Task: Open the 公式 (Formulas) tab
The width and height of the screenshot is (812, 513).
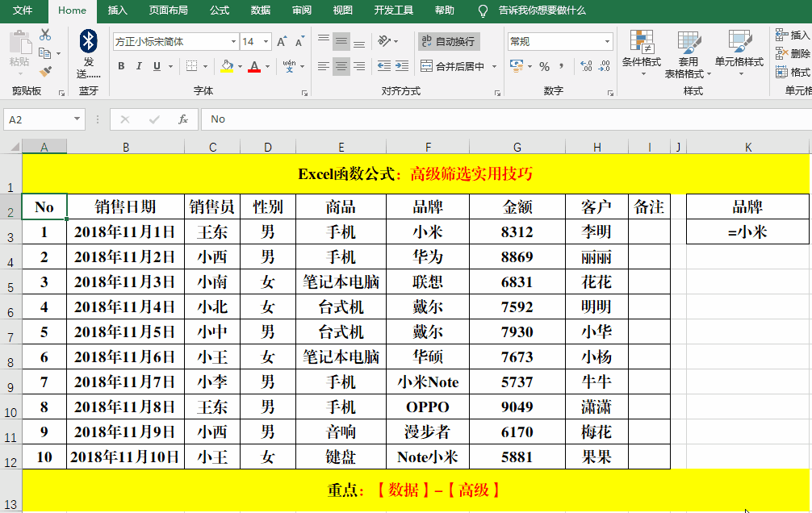Action: pos(219,10)
